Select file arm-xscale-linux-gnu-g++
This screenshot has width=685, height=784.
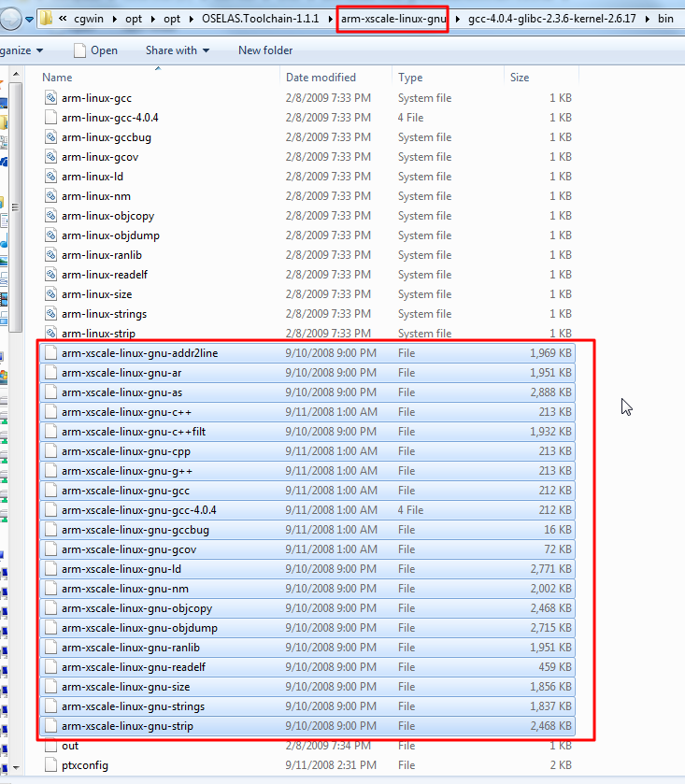pyautogui.click(x=307, y=471)
